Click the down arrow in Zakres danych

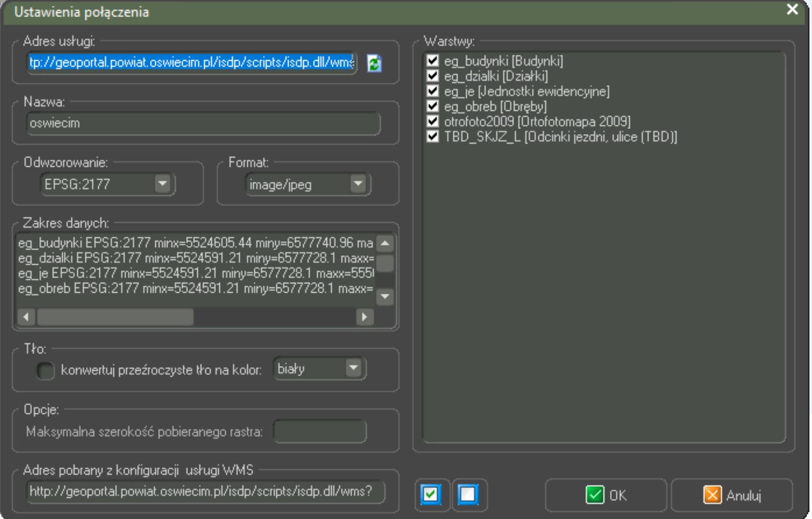pyautogui.click(x=385, y=296)
